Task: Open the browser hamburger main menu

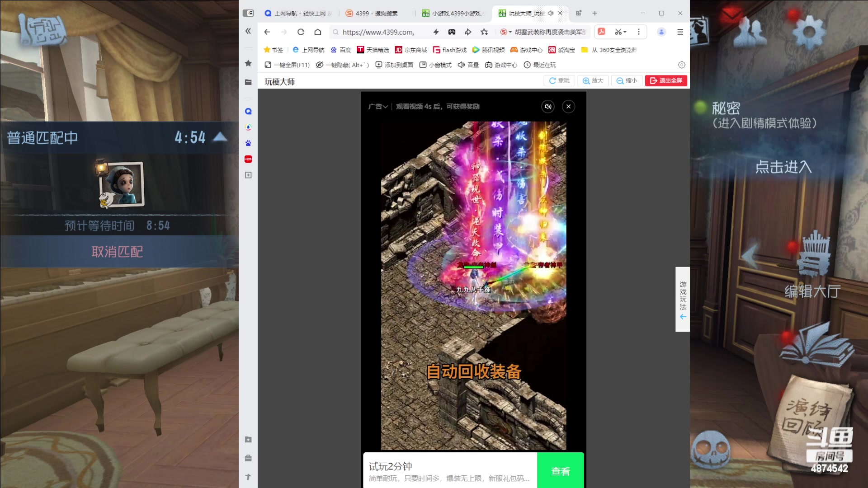Action: pyautogui.click(x=680, y=32)
